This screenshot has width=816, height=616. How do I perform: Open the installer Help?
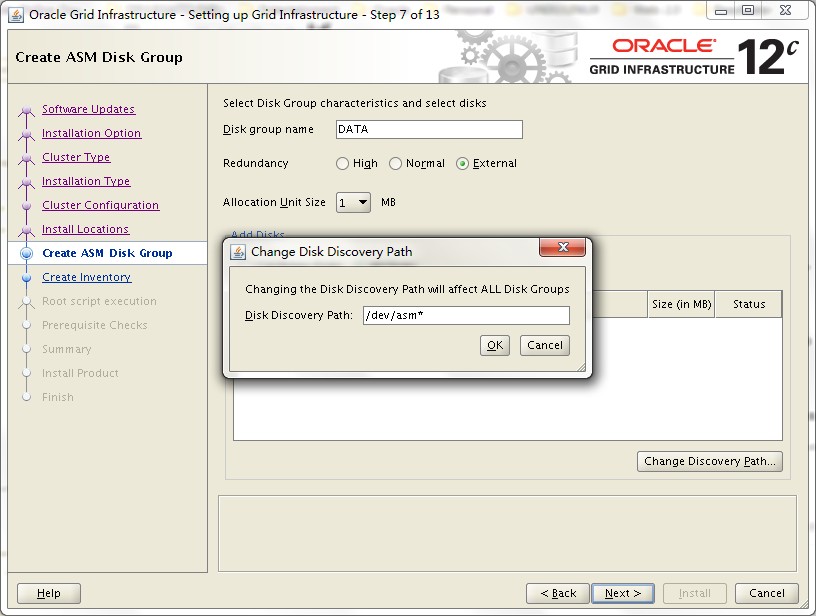49,593
